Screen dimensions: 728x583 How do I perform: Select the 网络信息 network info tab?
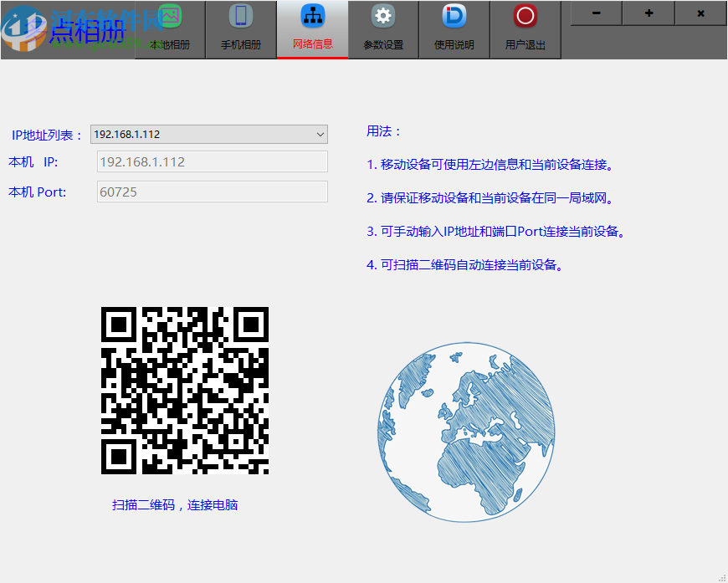[x=312, y=30]
